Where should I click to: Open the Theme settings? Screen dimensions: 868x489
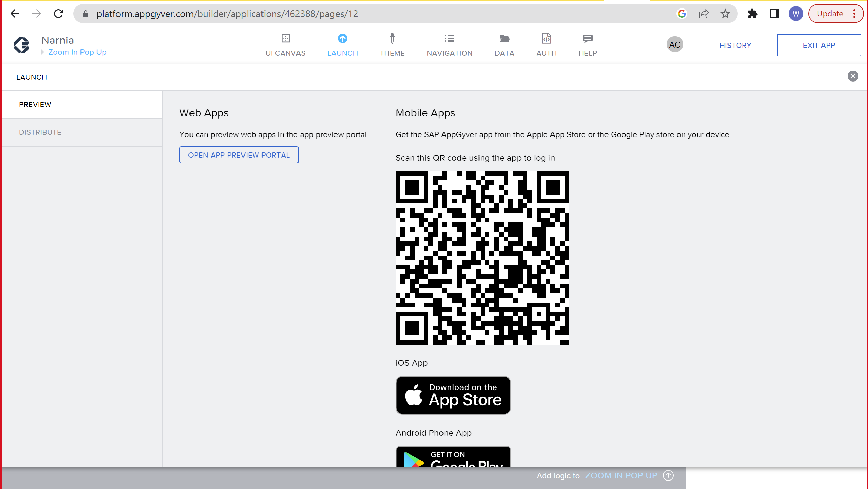392,45
